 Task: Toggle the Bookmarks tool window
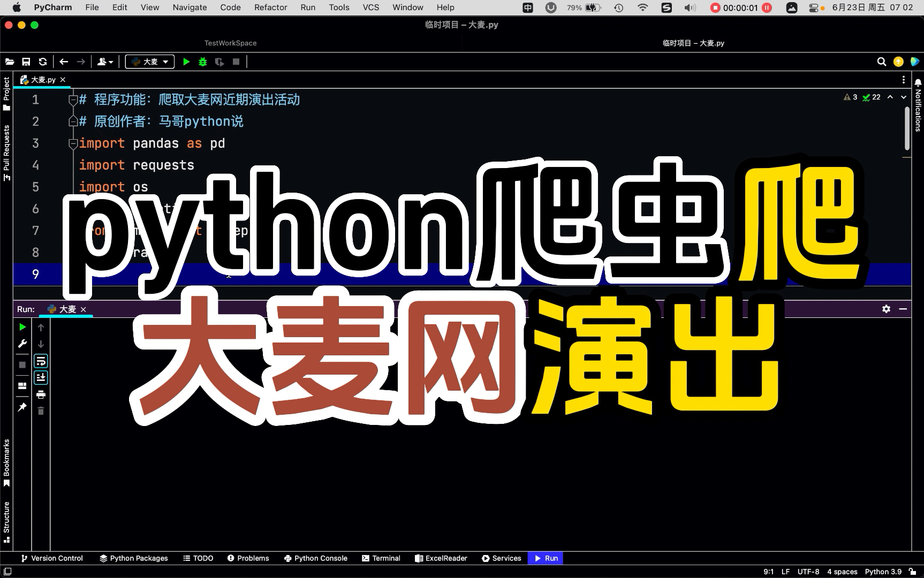6,463
